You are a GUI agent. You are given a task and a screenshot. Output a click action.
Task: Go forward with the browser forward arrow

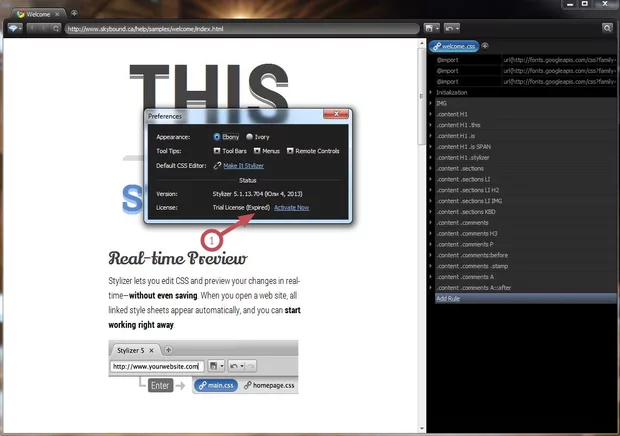tap(44, 28)
